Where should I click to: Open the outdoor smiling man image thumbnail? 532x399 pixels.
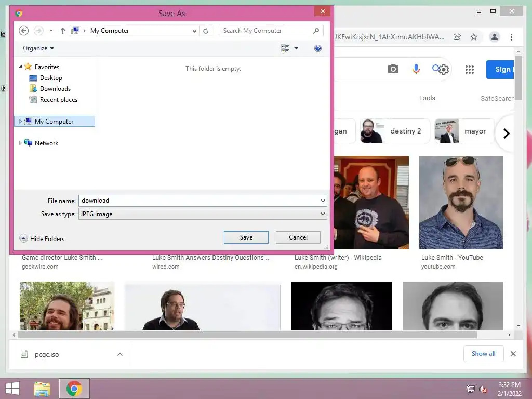click(x=67, y=306)
